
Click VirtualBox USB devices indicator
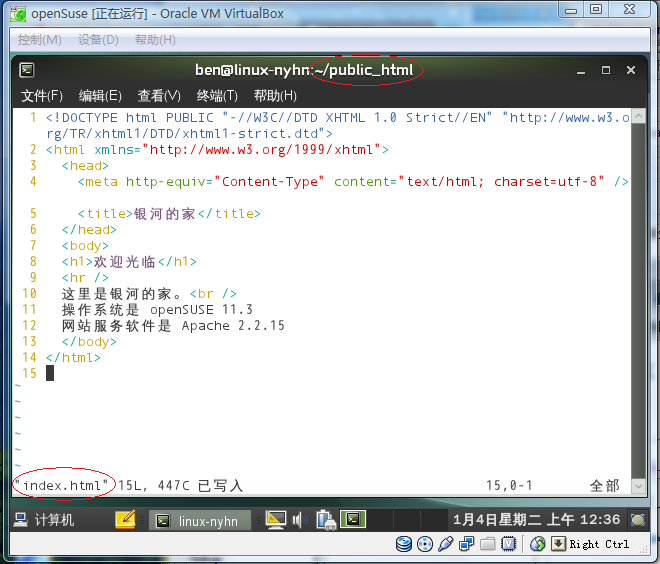point(445,544)
